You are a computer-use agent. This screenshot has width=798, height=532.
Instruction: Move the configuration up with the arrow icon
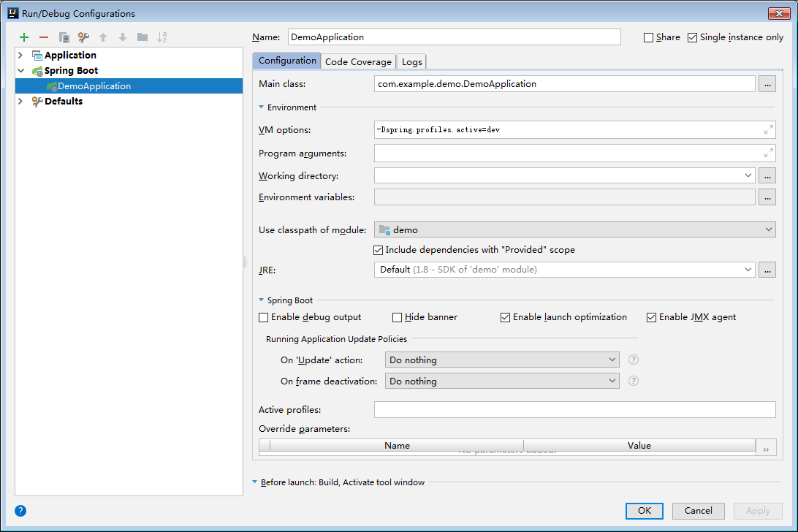pyautogui.click(x=103, y=37)
